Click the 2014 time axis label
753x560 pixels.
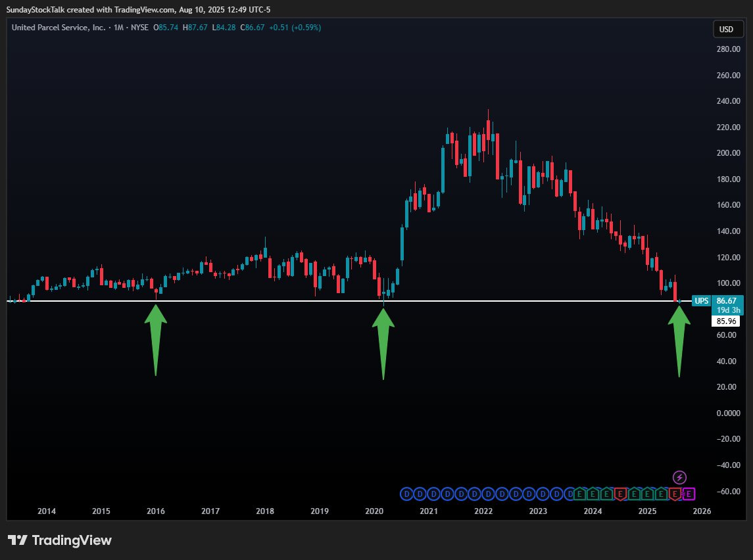pyautogui.click(x=47, y=511)
